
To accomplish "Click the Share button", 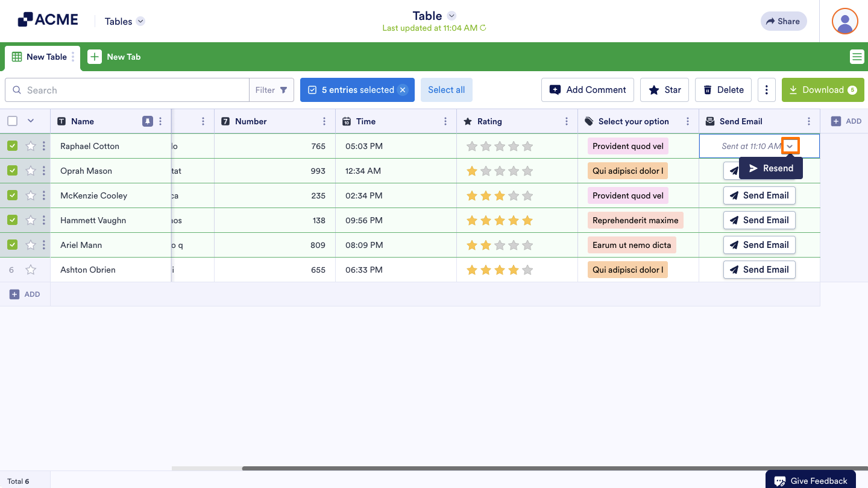I will tap(783, 21).
